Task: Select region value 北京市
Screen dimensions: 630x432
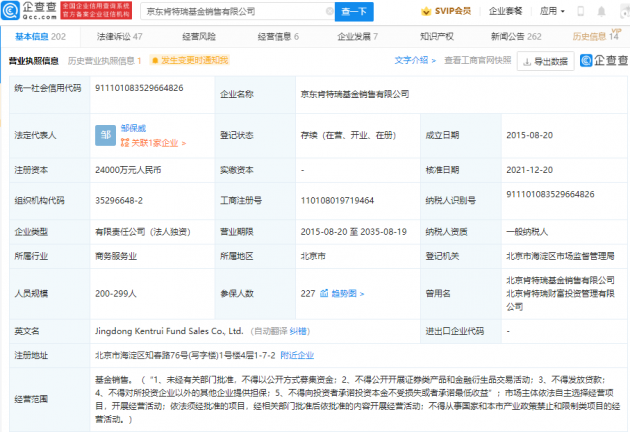Action: pos(313,256)
